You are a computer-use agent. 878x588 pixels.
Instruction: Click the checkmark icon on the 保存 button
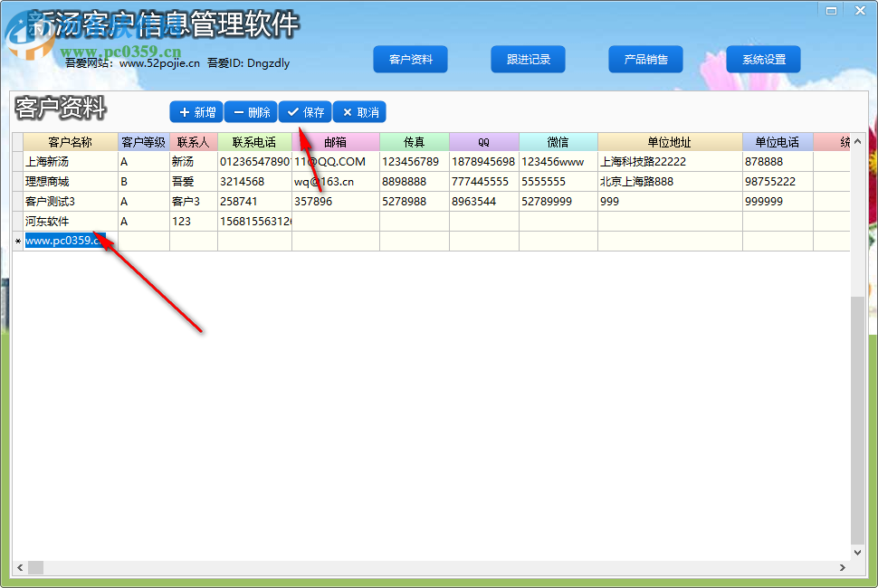click(x=292, y=111)
